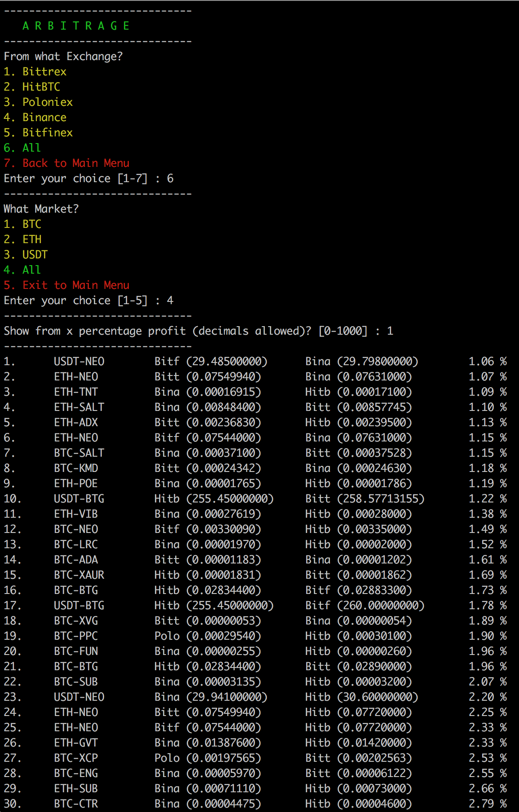Image resolution: width=519 pixels, height=812 pixels.
Task: Click BTC-LRC pair in row 13
Action: point(76,545)
